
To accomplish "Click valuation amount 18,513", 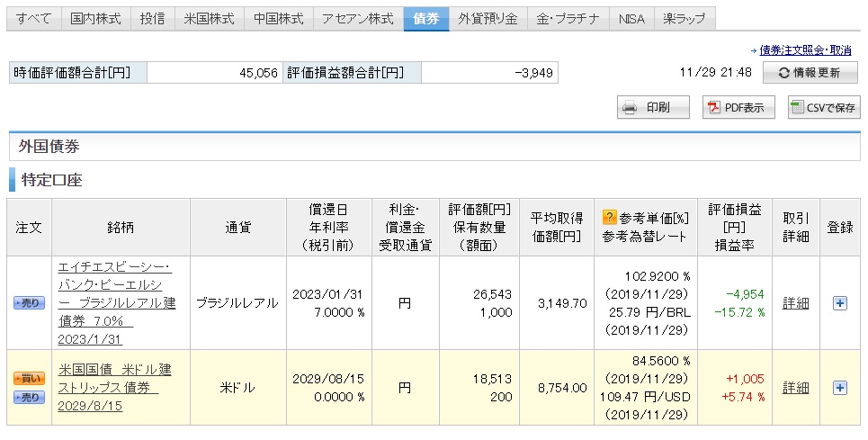I will (493, 379).
